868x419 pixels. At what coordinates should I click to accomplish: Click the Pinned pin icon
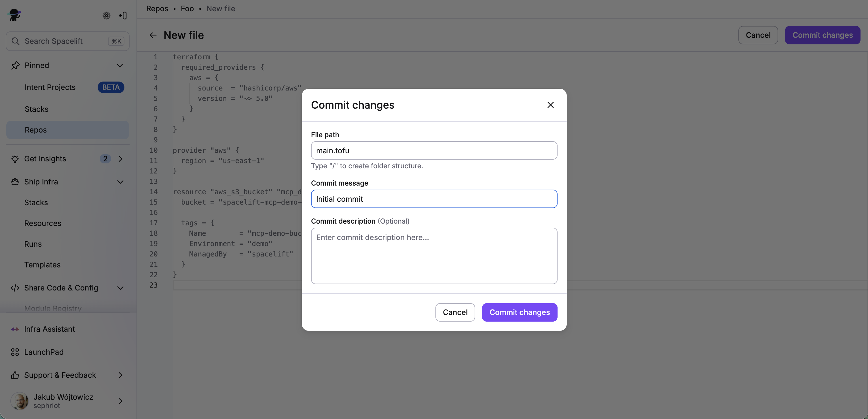pyautogui.click(x=16, y=65)
